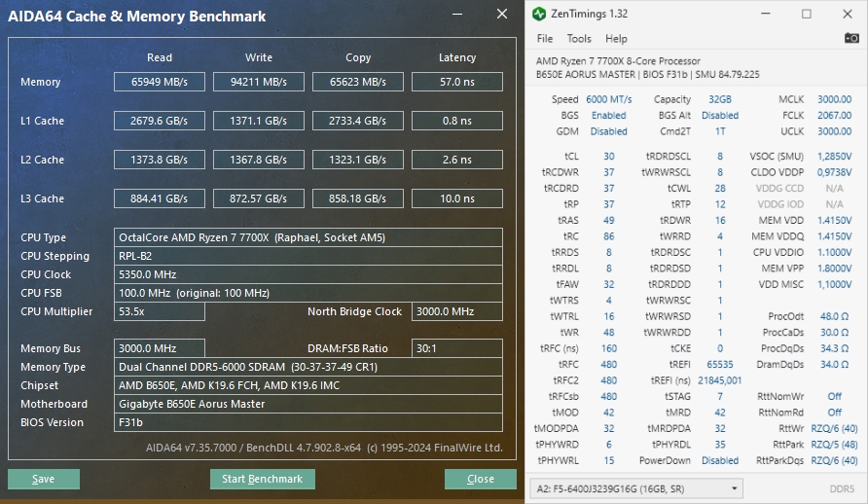868x504 pixels.
Task: Click the Latency column header in AIDA64
Action: [x=457, y=57]
